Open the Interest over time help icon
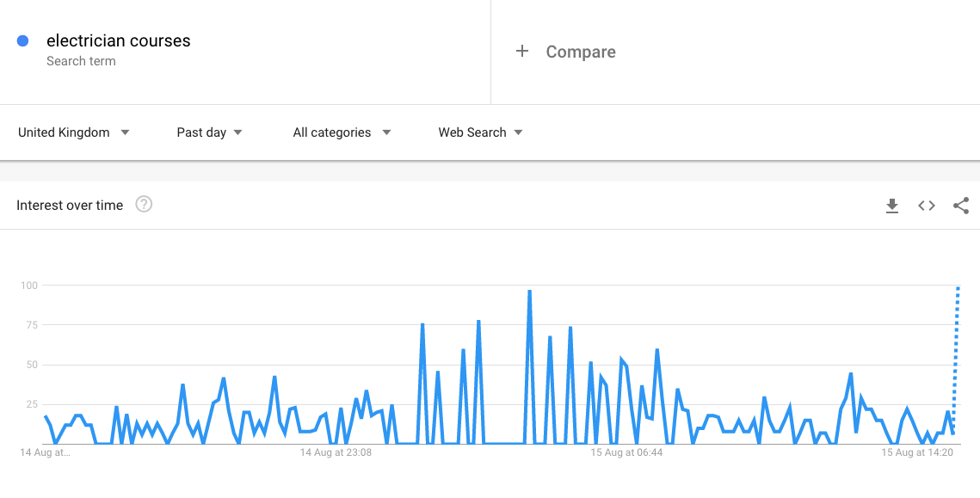980x498 pixels. coord(145,205)
